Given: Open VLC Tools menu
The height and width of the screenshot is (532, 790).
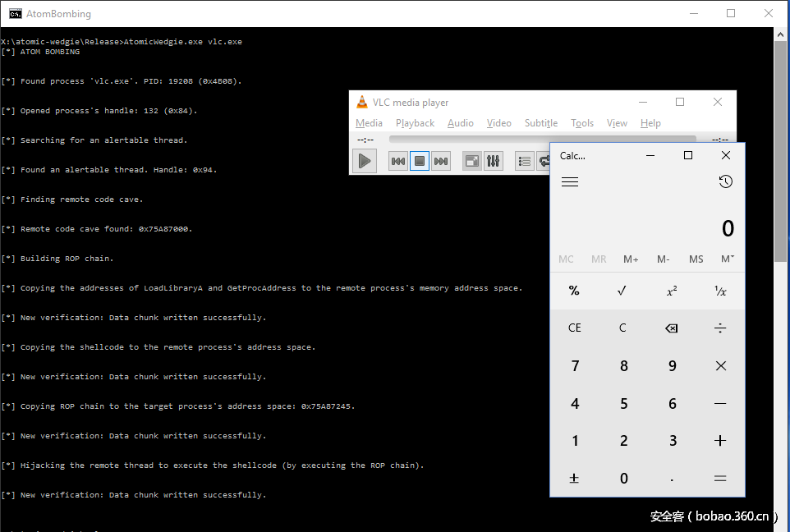Looking at the screenshot, I should [582, 123].
